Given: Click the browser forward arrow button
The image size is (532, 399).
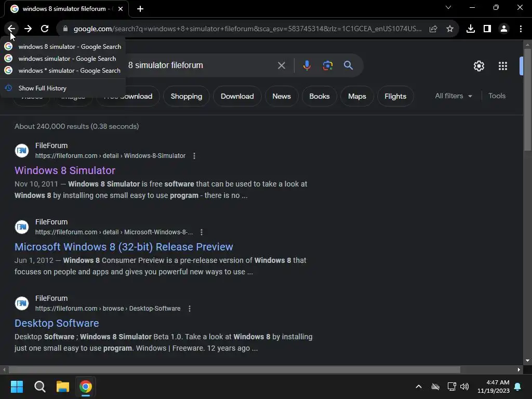Looking at the screenshot, I should [x=28, y=29].
